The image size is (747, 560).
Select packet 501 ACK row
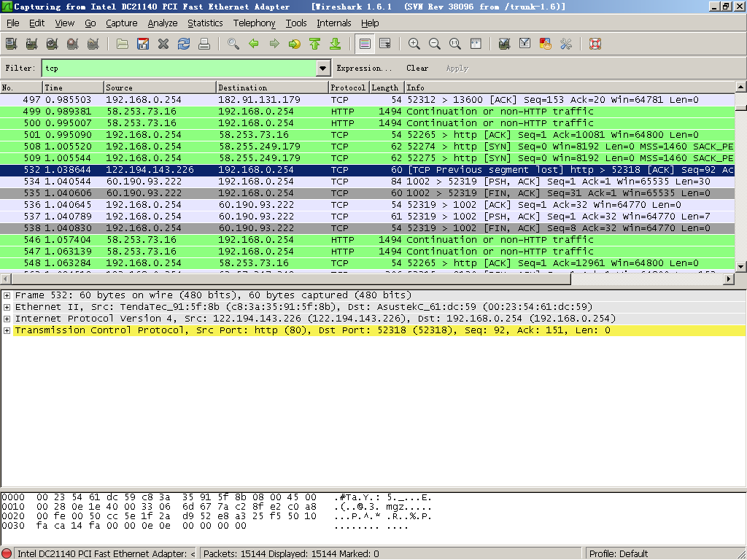368,135
